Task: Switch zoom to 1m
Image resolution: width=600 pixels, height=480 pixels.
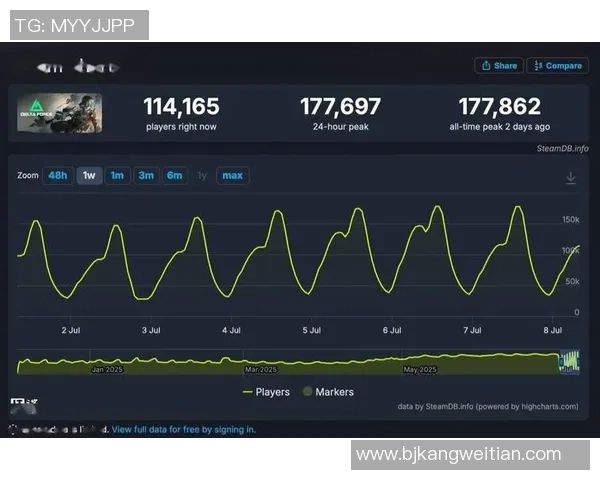Action: (x=117, y=176)
